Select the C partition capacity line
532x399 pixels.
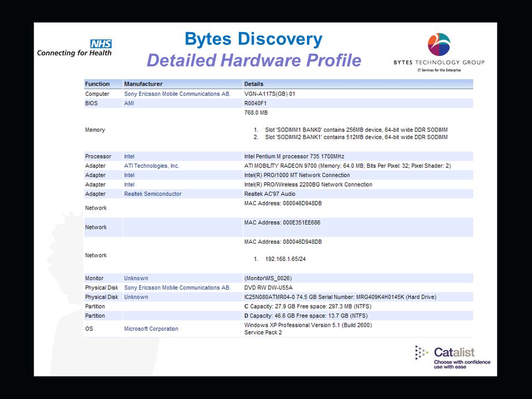point(308,306)
